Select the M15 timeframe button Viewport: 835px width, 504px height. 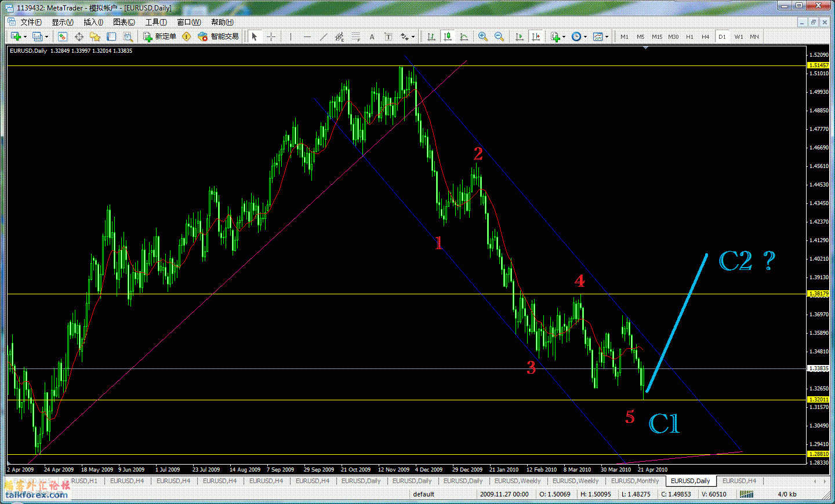coord(657,36)
